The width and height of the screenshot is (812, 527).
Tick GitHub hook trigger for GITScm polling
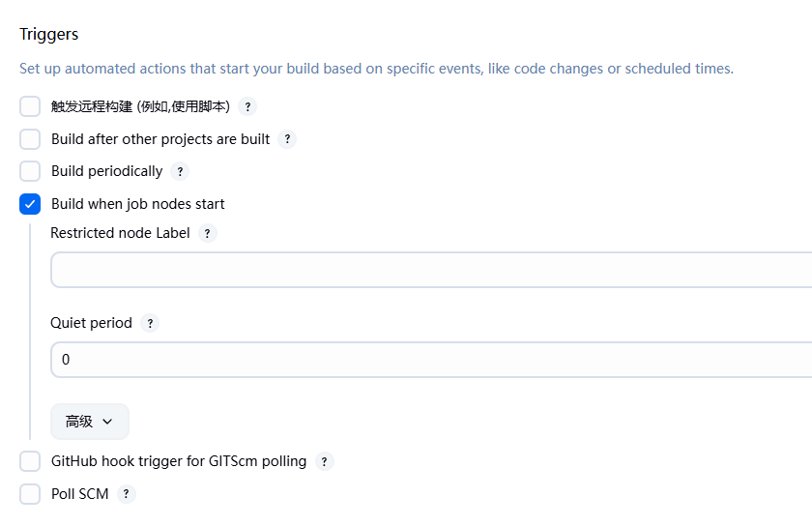[x=31, y=461]
